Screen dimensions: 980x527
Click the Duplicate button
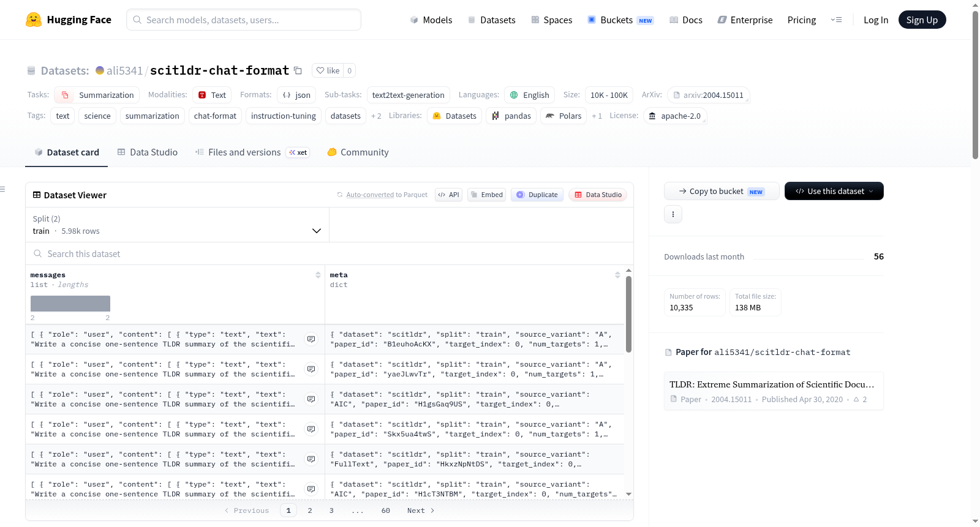pyautogui.click(x=537, y=195)
